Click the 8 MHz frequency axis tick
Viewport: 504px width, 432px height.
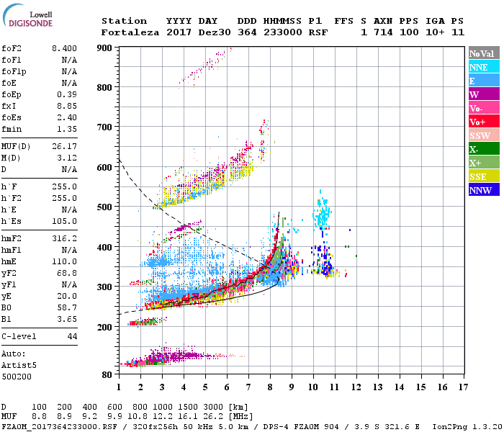pyautogui.click(x=270, y=387)
